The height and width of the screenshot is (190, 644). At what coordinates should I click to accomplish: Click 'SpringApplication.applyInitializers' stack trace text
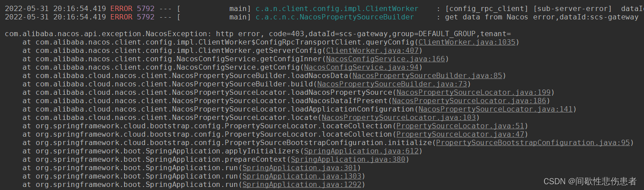223,151
